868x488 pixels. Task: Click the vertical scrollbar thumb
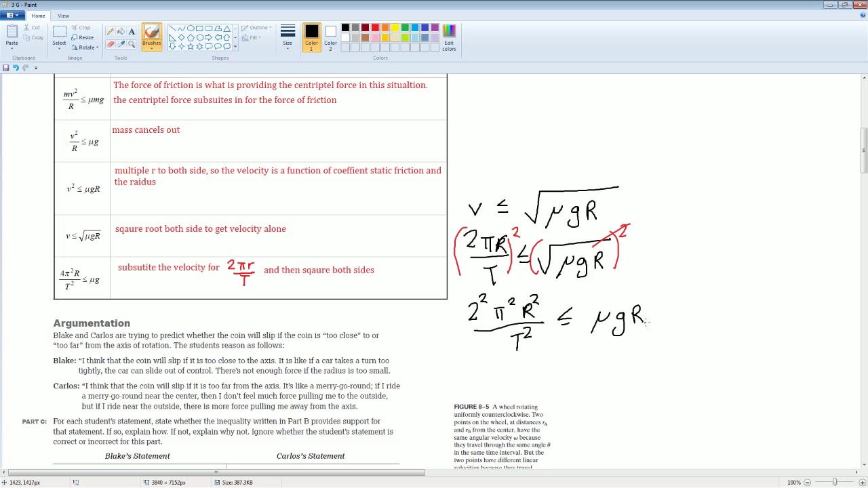863,149
